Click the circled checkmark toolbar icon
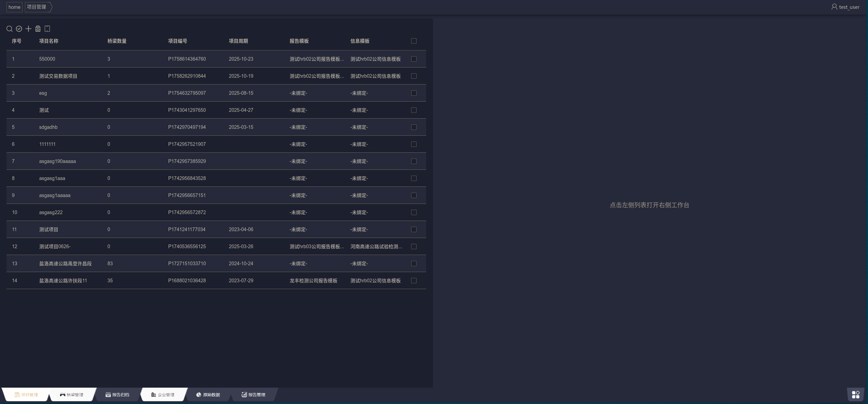This screenshot has width=868, height=404. pos(19,29)
